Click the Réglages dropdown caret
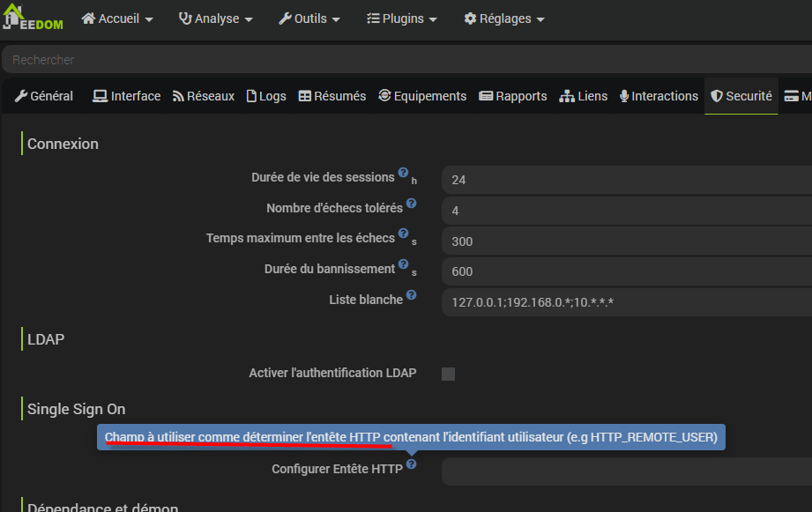 pos(540,19)
